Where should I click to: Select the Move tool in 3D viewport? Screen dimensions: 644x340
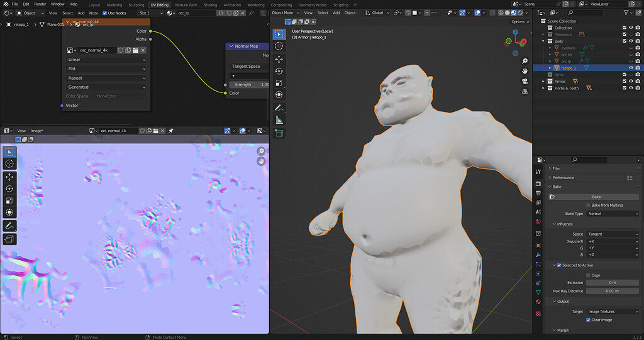(x=279, y=58)
